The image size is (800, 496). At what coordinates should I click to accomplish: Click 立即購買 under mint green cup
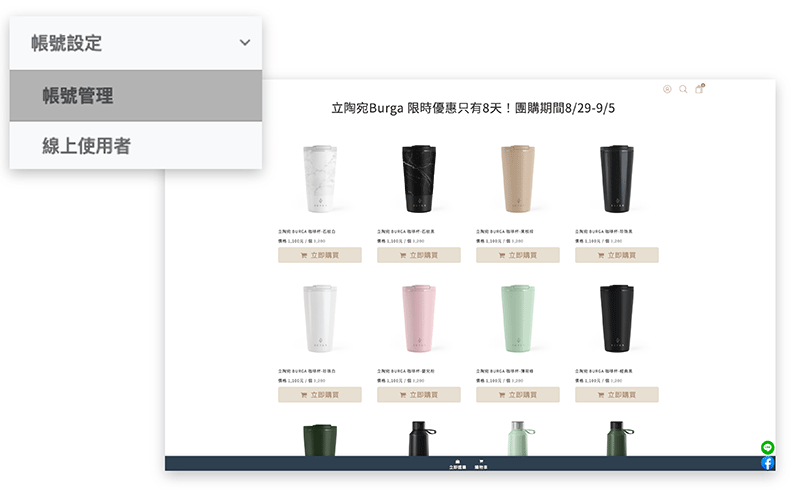[x=518, y=394]
